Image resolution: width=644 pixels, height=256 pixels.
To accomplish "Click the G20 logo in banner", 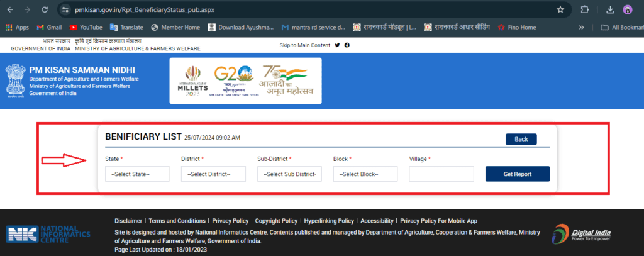I will coord(234,81).
